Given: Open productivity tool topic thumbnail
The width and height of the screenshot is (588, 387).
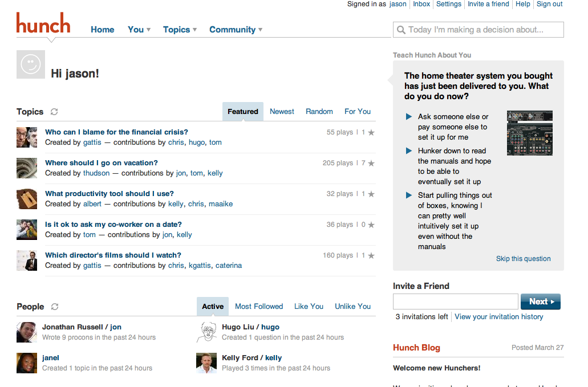Looking at the screenshot, I should tap(27, 198).
